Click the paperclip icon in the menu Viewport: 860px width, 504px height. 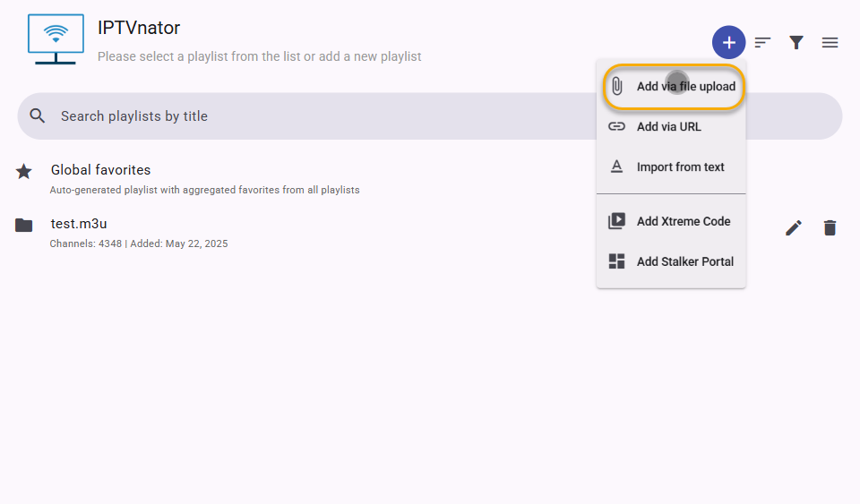coord(616,86)
